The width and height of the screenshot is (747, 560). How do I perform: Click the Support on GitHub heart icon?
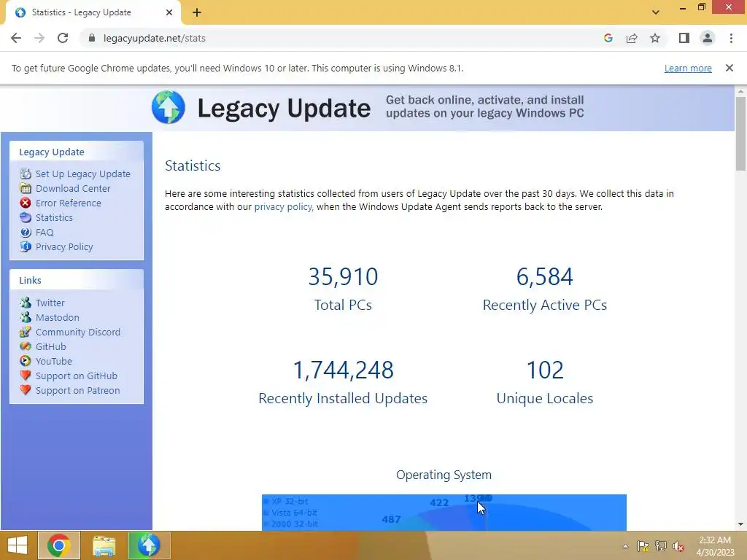(x=26, y=376)
